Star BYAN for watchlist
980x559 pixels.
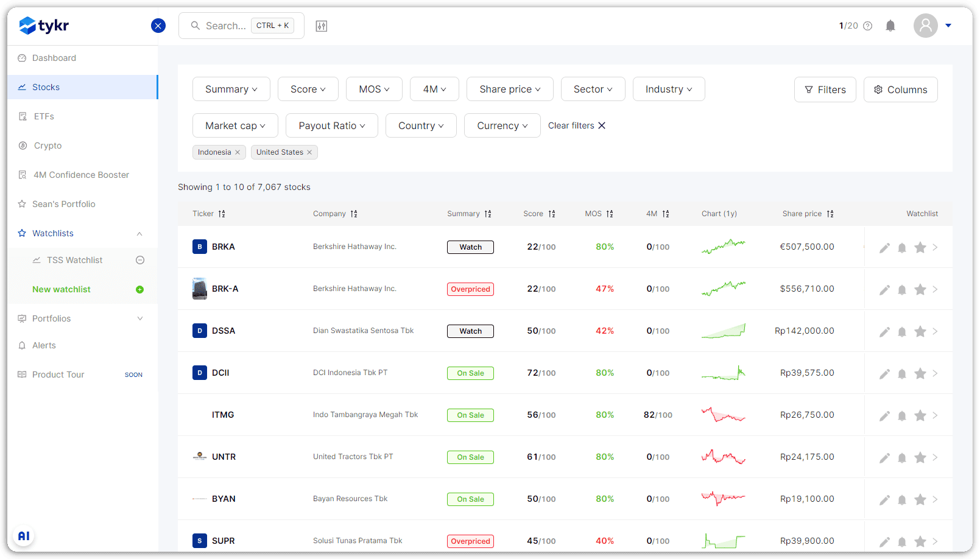coord(920,499)
